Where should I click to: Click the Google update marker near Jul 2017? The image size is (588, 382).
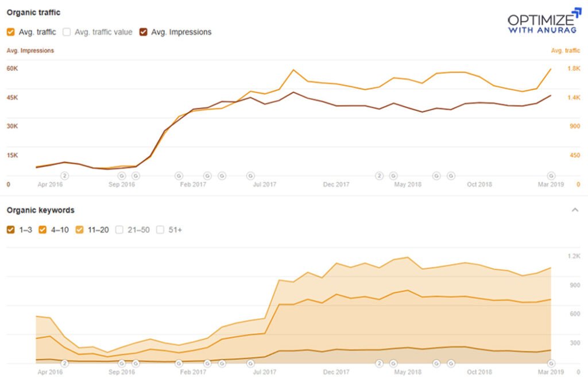click(x=250, y=176)
